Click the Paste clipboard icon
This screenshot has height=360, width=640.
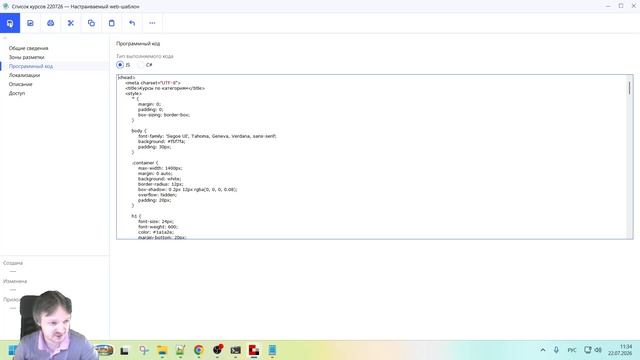pyautogui.click(x=111, y=23)
